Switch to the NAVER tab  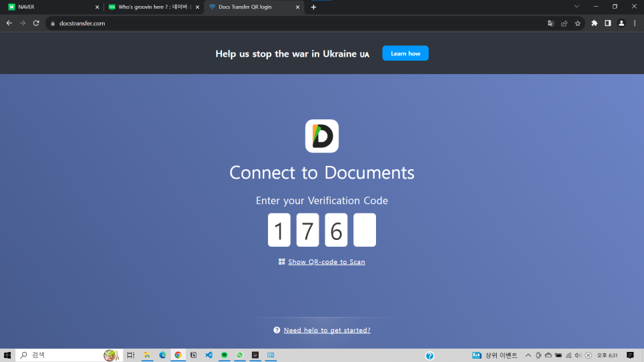53,7
